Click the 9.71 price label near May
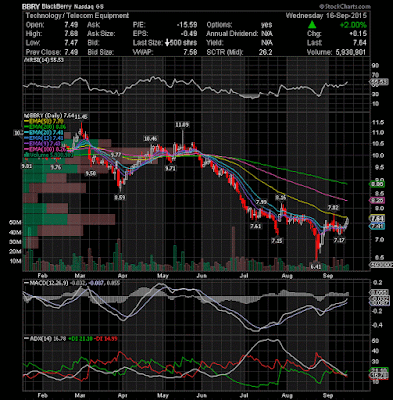Screen dimensions: 393x400 tap(170, 169)
